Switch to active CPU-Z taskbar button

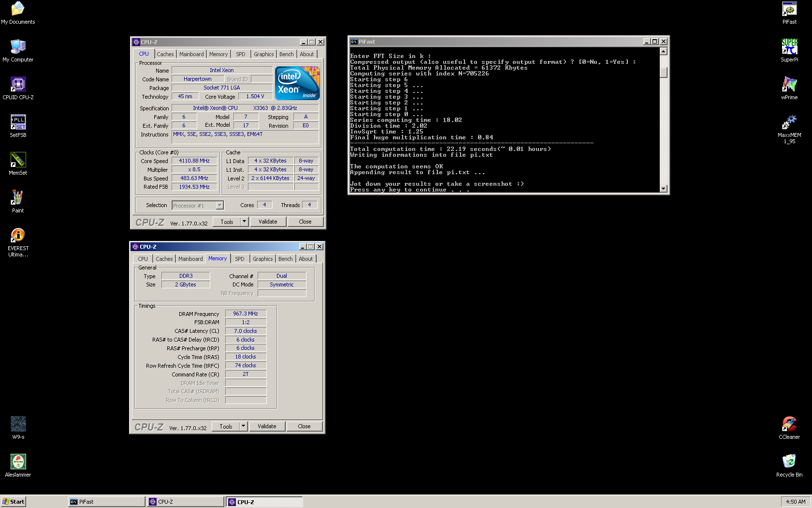[x=264, y=502]
